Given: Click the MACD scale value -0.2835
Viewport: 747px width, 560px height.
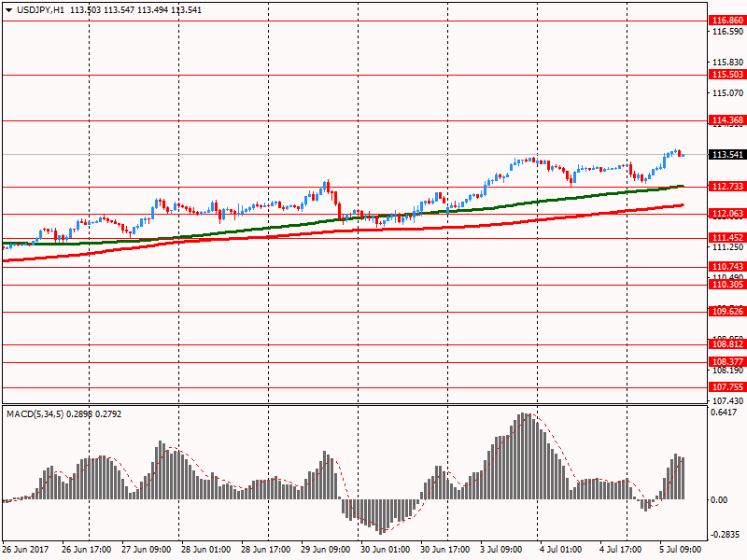Looking at the screenshot, I should point(726,534).
